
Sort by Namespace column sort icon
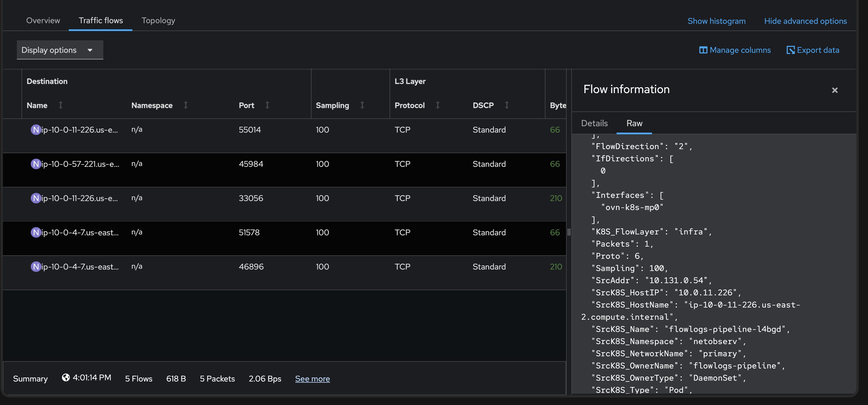coord(186,105)
